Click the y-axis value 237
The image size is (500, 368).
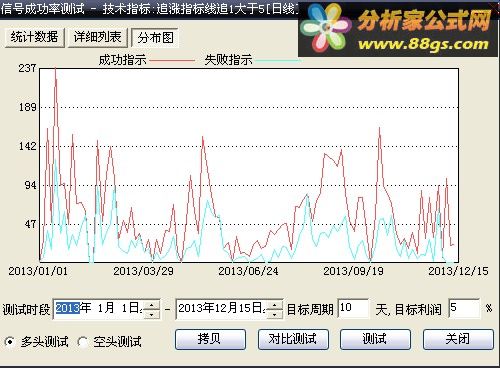[x=27, y=68]
